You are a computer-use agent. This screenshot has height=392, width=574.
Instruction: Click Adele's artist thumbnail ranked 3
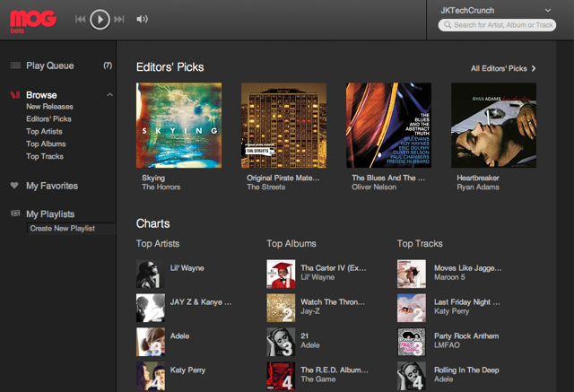pyautogui.click(x=151, y=342)
